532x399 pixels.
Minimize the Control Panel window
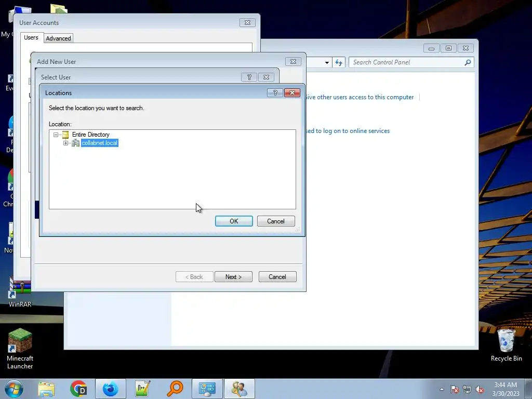pyautogui.click(x=431, y=48)
